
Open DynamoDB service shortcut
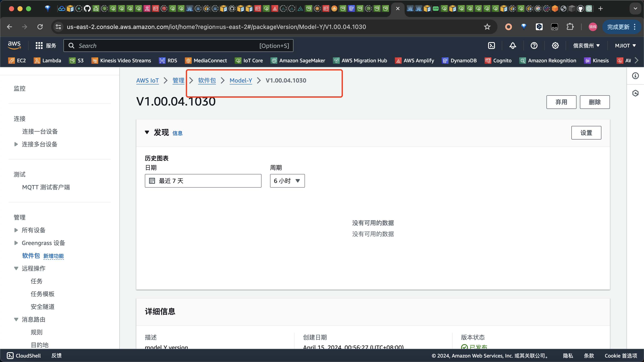click(x=459, y=60)
